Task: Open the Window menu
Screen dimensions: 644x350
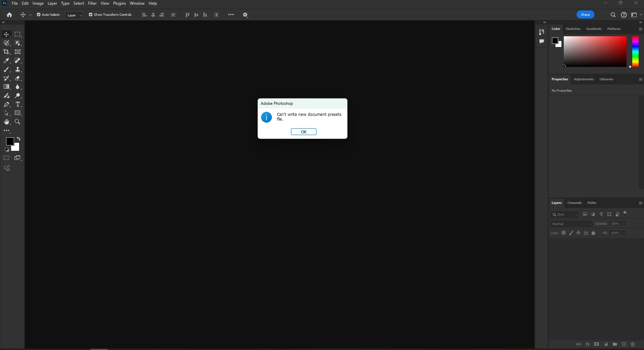Action: coord(137,3)
